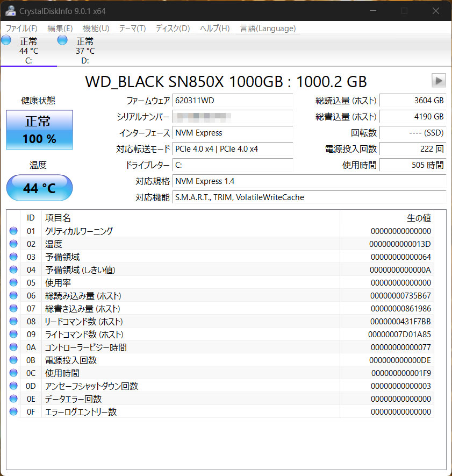Click raw value 000000000001F9
452x476 pixels.
click(x=401, y=373)
